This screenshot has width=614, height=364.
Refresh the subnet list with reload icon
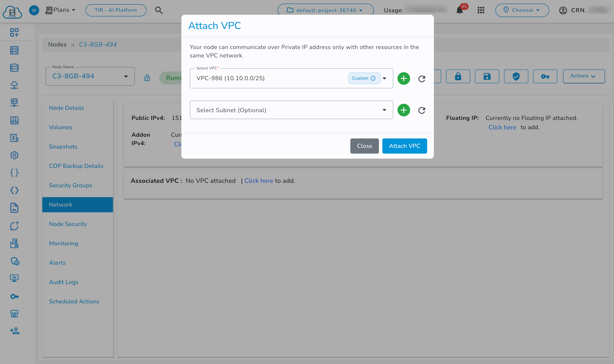(x=422, y=110)
